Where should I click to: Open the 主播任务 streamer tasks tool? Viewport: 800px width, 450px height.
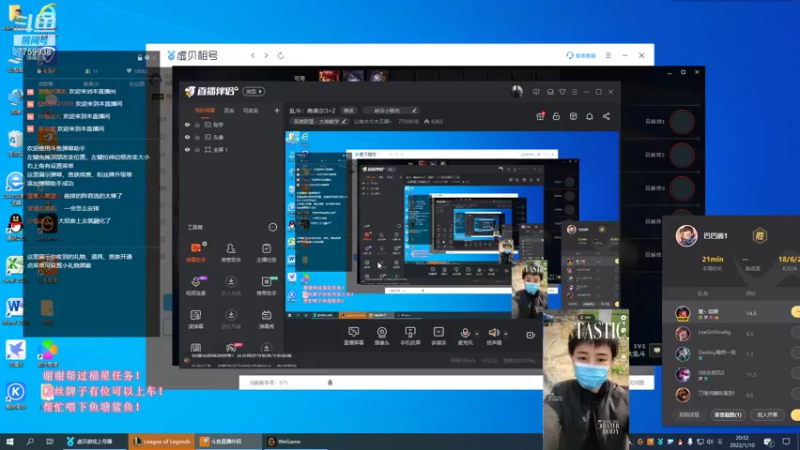pyautogui.click(x=266, y=252)
